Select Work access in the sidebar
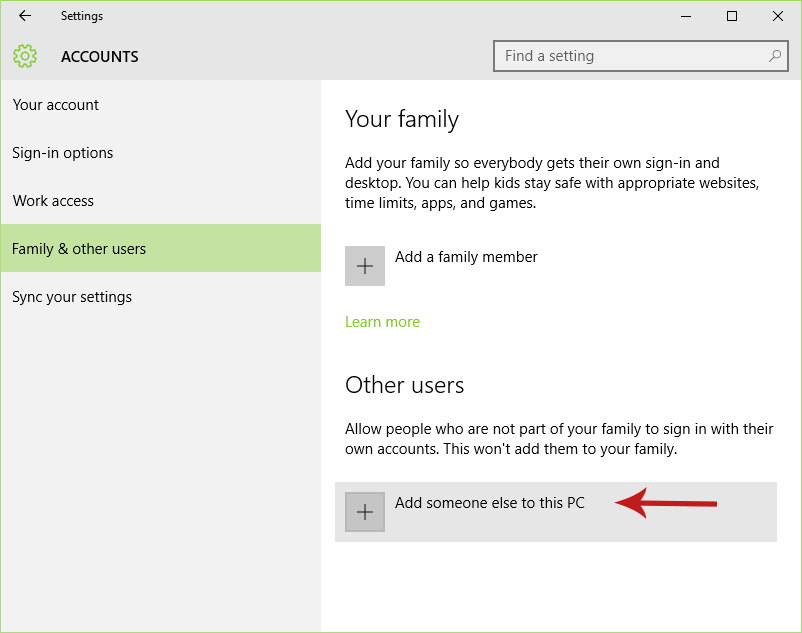Screen dimensions: 802x633 pyautogui.click(x=53, y=201)
